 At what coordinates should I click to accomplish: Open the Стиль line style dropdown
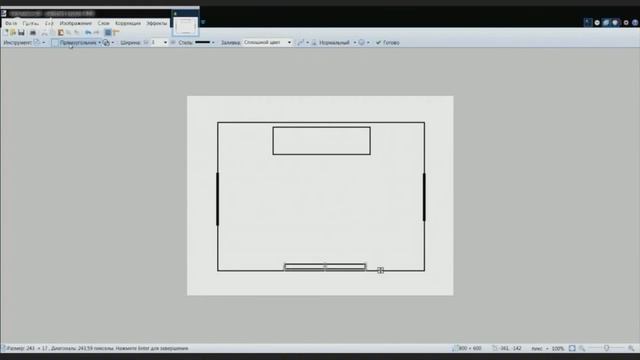(x=204, y=42)
